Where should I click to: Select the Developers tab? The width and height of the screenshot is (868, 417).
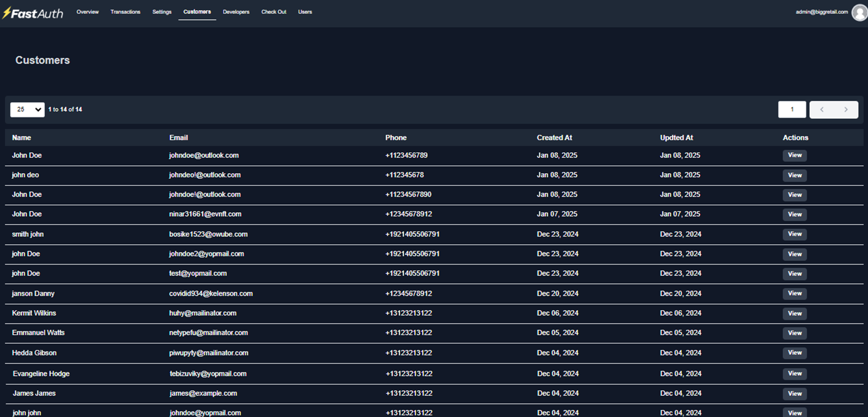click(x=236, y=12)
